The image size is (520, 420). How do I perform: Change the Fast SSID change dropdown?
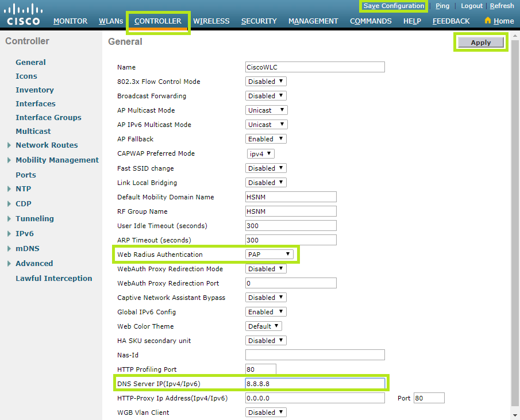click(265, 168)
